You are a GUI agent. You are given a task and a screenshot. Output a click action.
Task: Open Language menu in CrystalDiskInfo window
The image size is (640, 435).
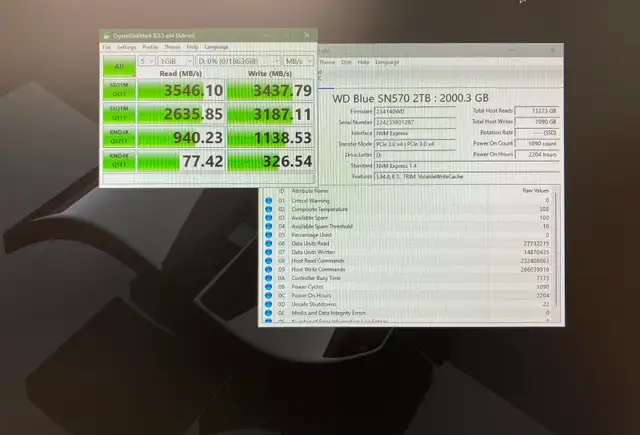387,62
